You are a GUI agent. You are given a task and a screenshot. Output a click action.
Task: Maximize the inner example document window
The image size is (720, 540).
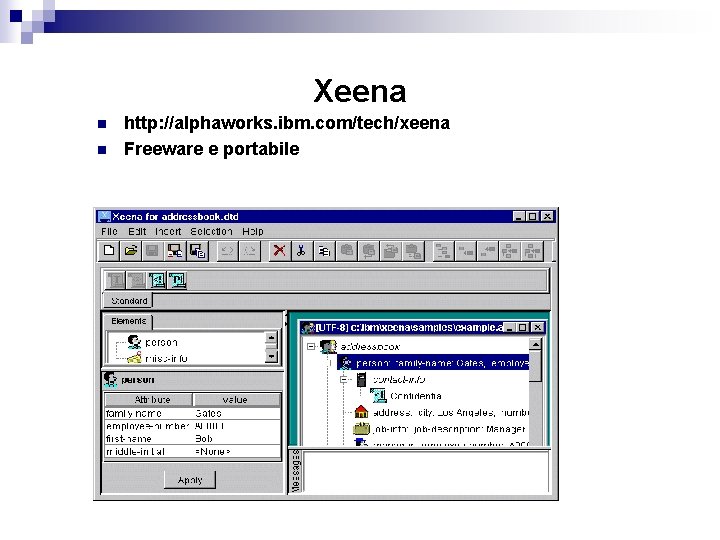coord(523,327)
